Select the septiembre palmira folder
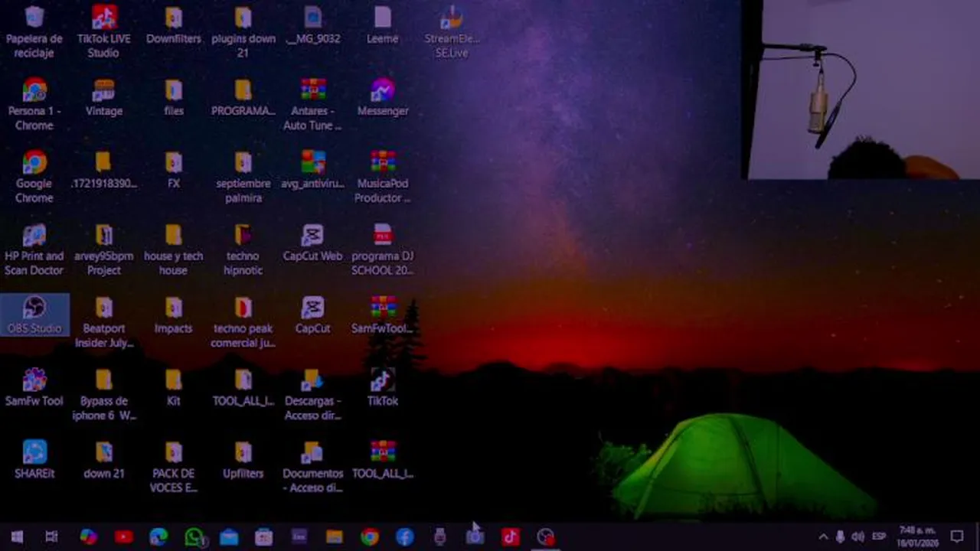The image size is (980, 551). pos(243,177)
